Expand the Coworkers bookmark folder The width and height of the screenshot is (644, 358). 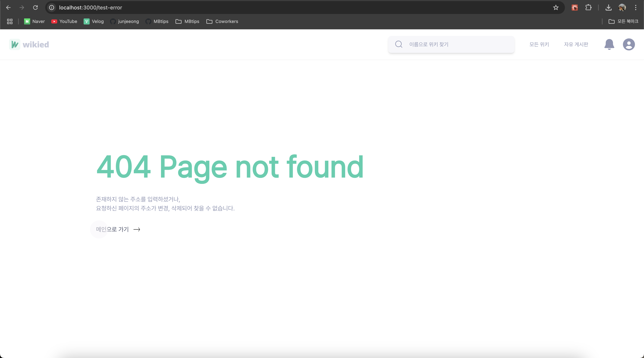pyautogui.click(x=222, y=21)
